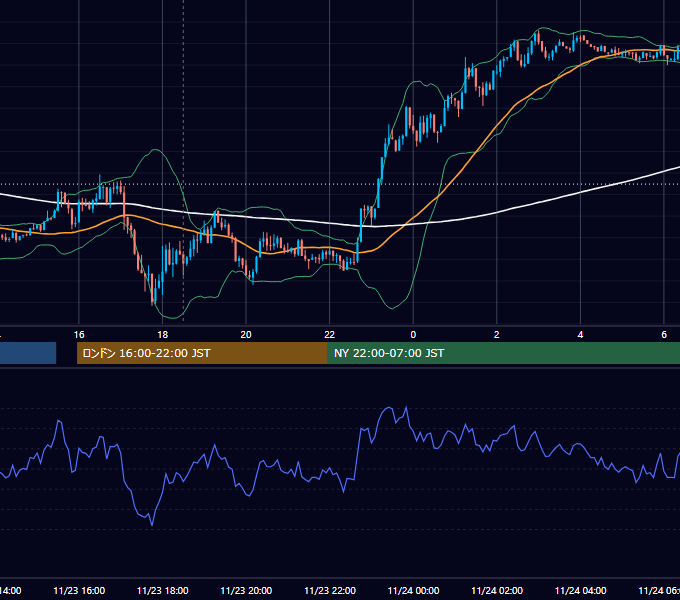Click the 18 hour axis label
The width and height of the screenshot is (680, 600).
pos(162,335)
